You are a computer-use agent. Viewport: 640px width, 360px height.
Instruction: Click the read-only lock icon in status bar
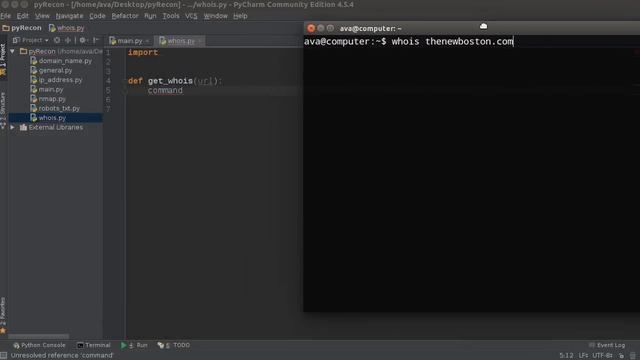coord(621,356)
